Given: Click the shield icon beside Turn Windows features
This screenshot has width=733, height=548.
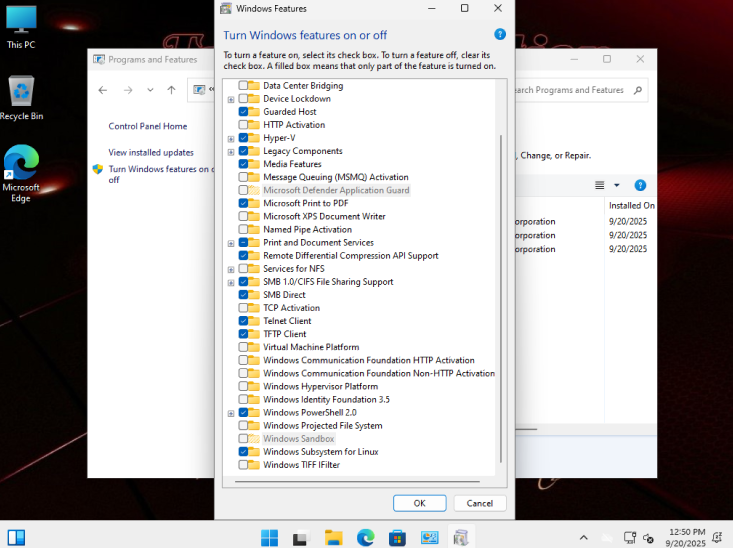Looking at the screenshot, I should click(98, 169).
